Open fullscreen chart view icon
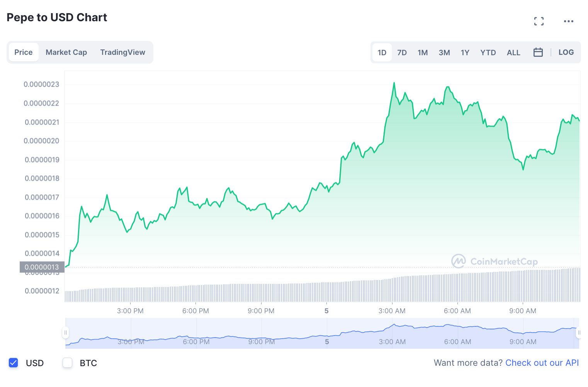 (x=539, y=21)
